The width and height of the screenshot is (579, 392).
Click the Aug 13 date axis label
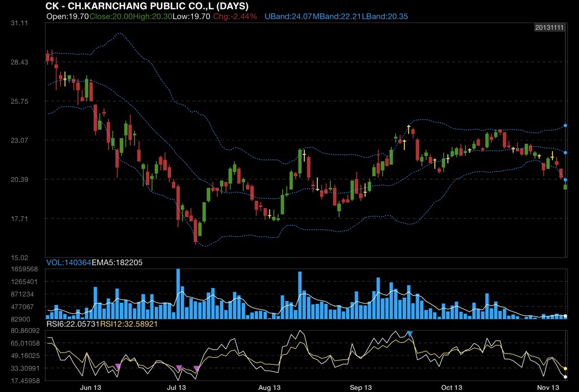point(269,387)
